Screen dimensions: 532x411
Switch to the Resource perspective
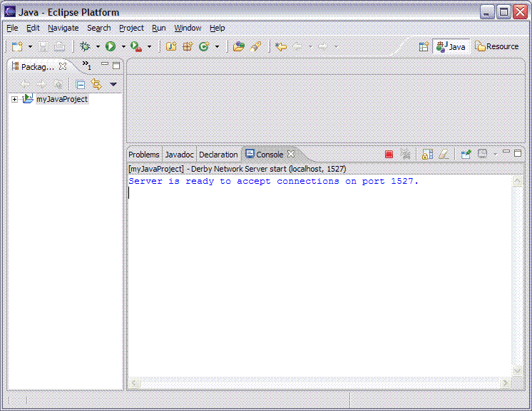pyautogui.click(x=497, y=46)
